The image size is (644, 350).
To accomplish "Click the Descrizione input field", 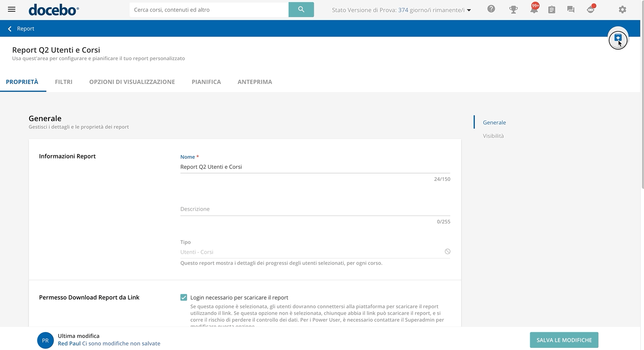I will [315, 209].
